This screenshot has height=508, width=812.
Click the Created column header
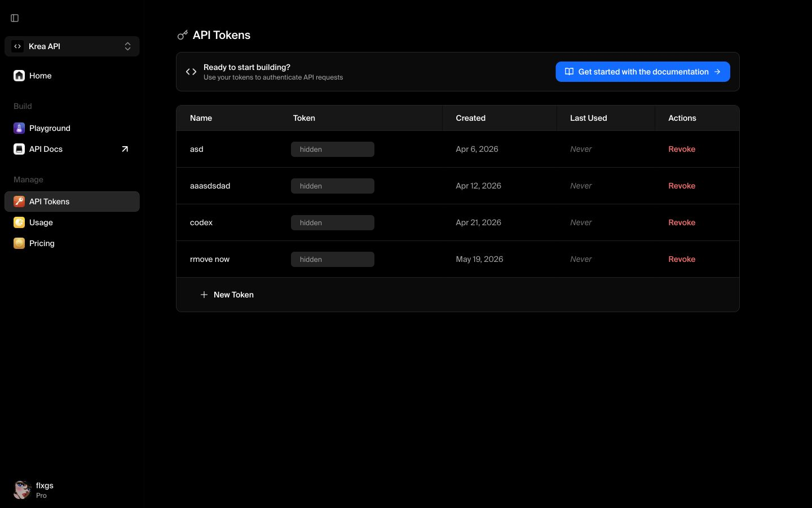[x=470, y=118]
